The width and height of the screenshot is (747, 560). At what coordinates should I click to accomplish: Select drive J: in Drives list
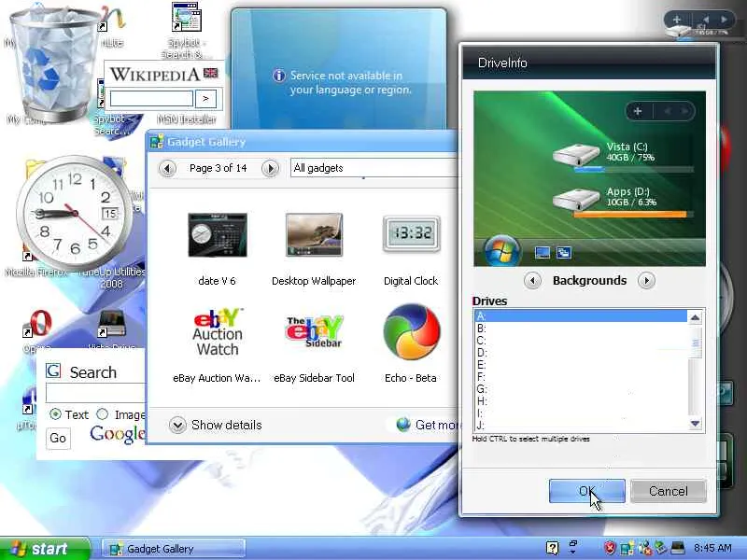click(x=581, y=426)
